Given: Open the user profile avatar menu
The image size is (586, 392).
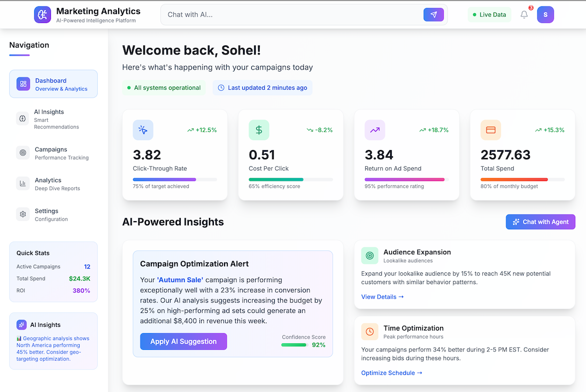Looking at the screenshot, I should [545, 14].
